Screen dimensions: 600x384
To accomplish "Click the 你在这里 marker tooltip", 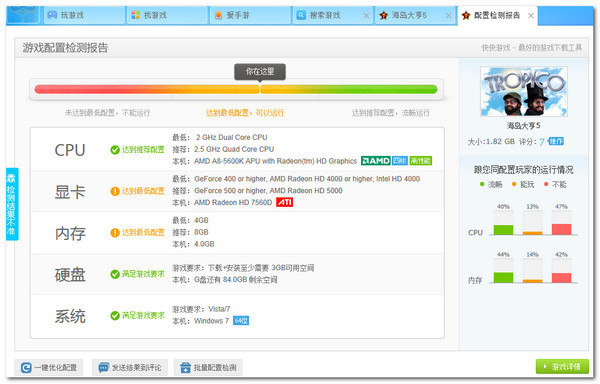I will 260,72.
